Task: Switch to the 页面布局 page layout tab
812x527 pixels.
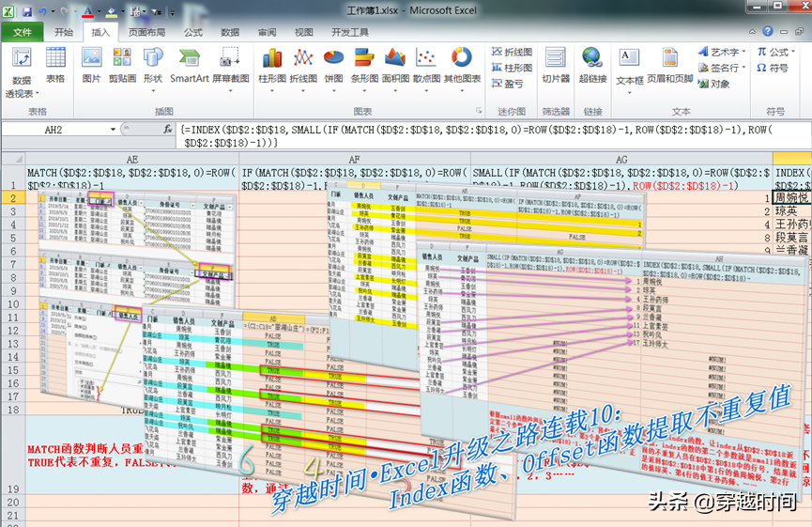Action: tap(146, 32)
